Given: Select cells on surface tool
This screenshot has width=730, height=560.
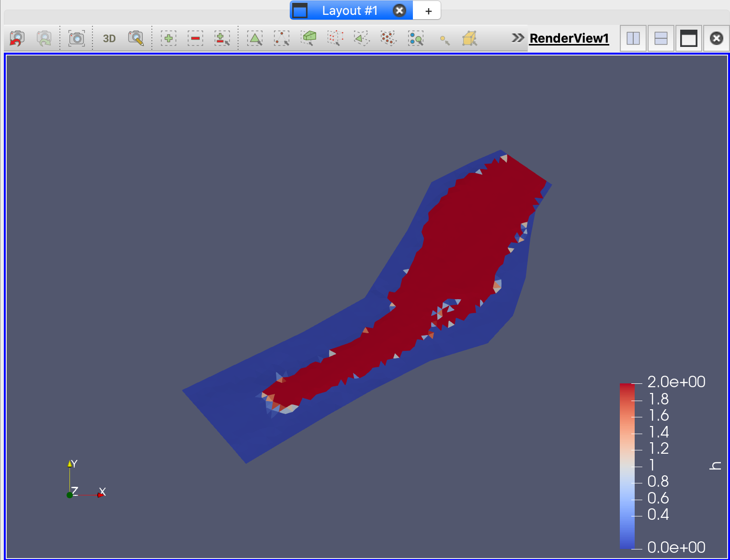Looking at the screenshot, I should coord(255,38).
